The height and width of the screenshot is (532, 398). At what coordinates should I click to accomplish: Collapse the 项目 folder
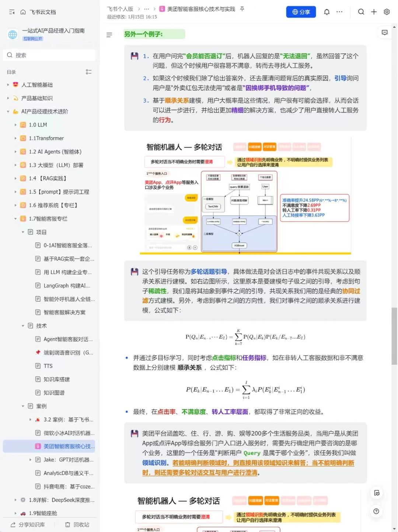pos(23,232)
